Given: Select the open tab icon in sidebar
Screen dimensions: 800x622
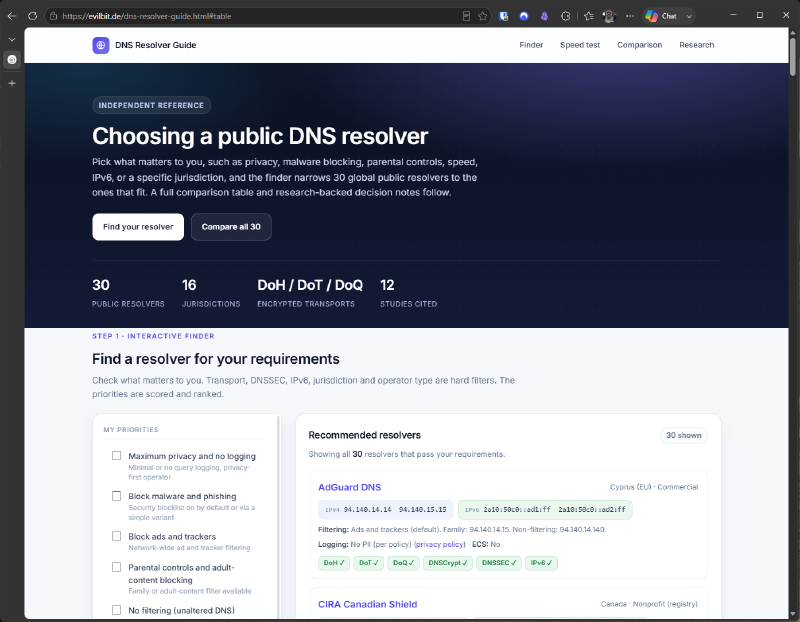Looking at the screenshot, I should (12, 60).
